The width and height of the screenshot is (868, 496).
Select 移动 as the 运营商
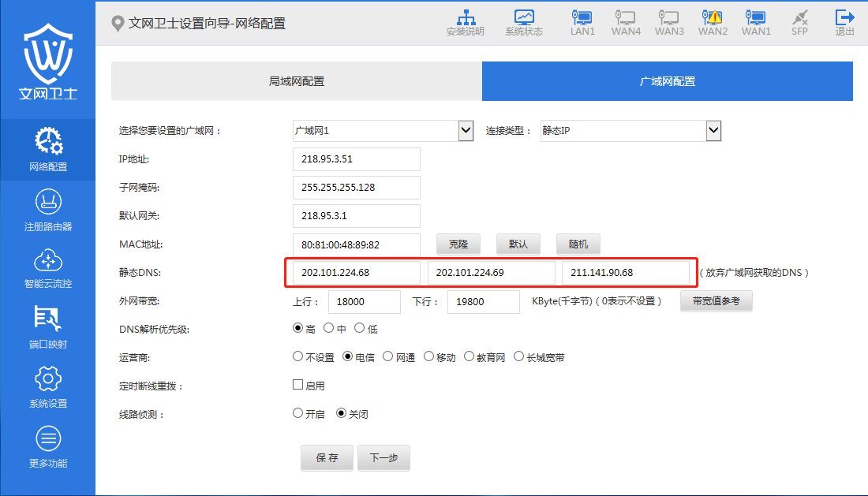coord(429,357)
